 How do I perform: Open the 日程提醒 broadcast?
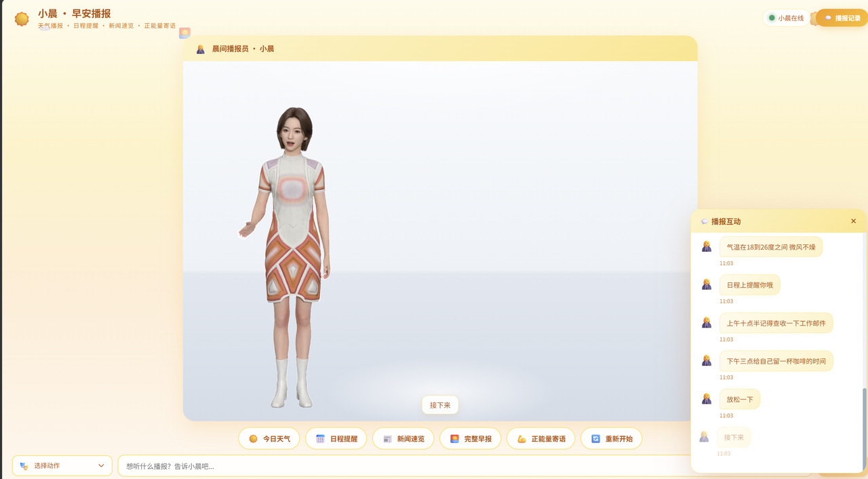(336, 439)
